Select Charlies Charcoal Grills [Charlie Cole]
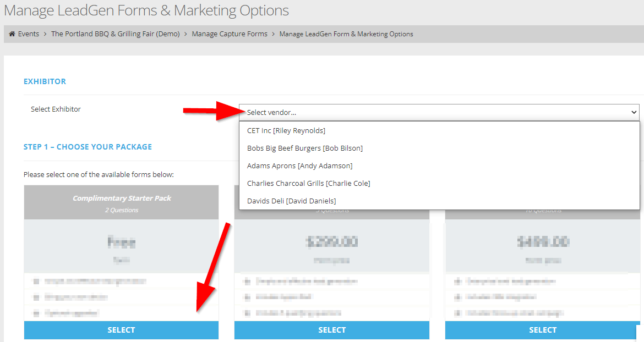 tap(439, 183)
